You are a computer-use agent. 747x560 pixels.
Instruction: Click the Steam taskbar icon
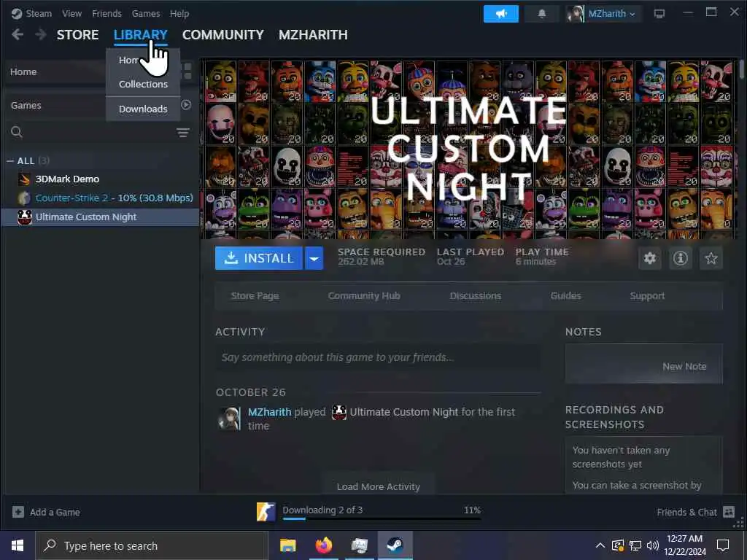(395, 545)
